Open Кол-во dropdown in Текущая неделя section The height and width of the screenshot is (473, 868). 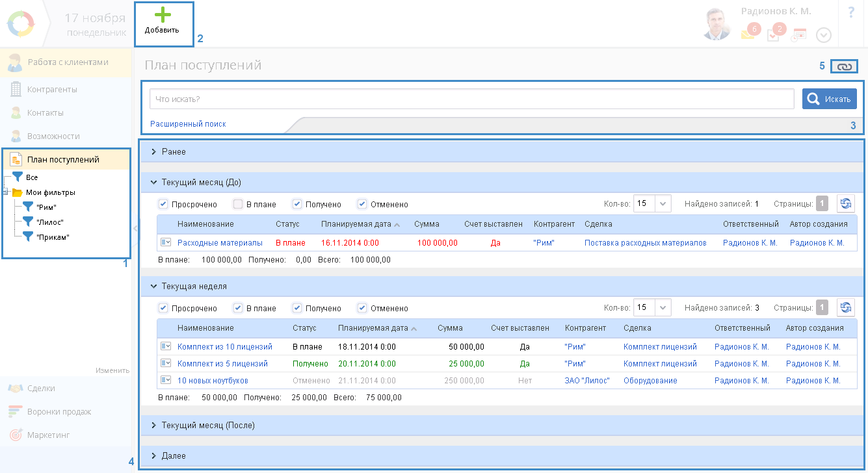pyautogui.click(x=662, y=308)
